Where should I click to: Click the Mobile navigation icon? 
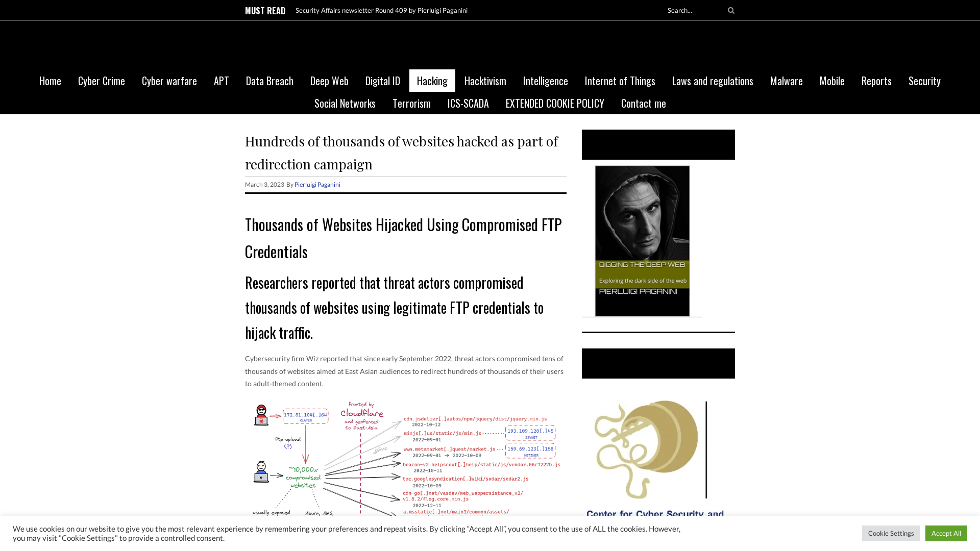tap(832, 81)
